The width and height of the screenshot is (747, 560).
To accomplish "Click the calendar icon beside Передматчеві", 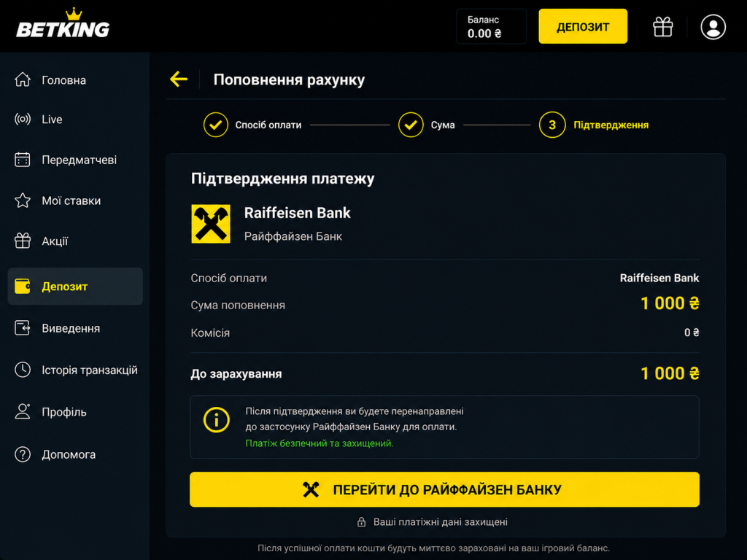I will (x=23, y=160).
